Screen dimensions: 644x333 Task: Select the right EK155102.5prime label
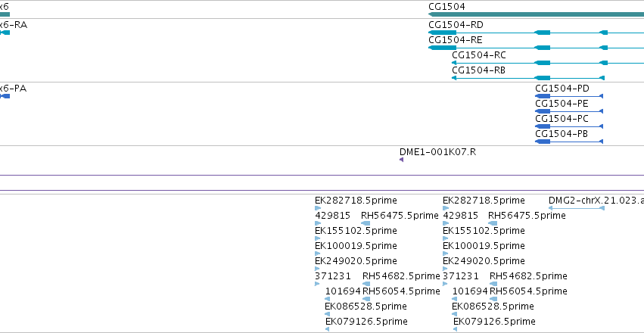point(484,231)
